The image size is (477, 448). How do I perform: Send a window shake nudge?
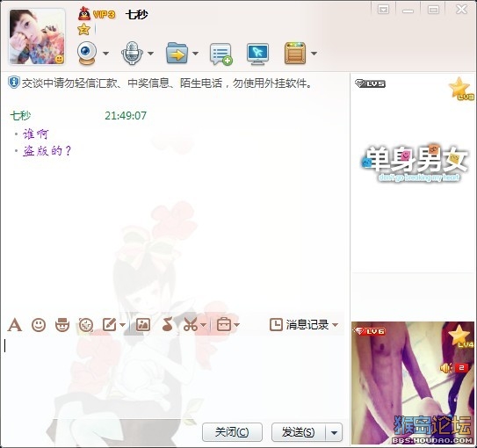pos(86,325)
